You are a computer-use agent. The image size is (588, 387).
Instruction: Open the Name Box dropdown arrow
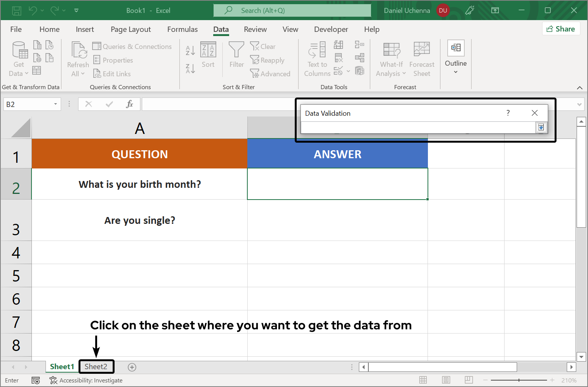[x=55, y=104]
